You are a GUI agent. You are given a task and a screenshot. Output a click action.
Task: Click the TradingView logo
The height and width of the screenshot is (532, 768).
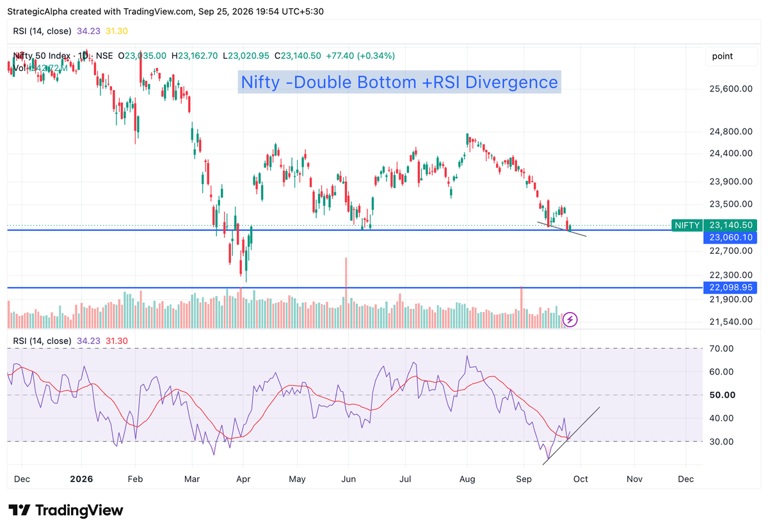pyautogui.click(x=67, y=510)
